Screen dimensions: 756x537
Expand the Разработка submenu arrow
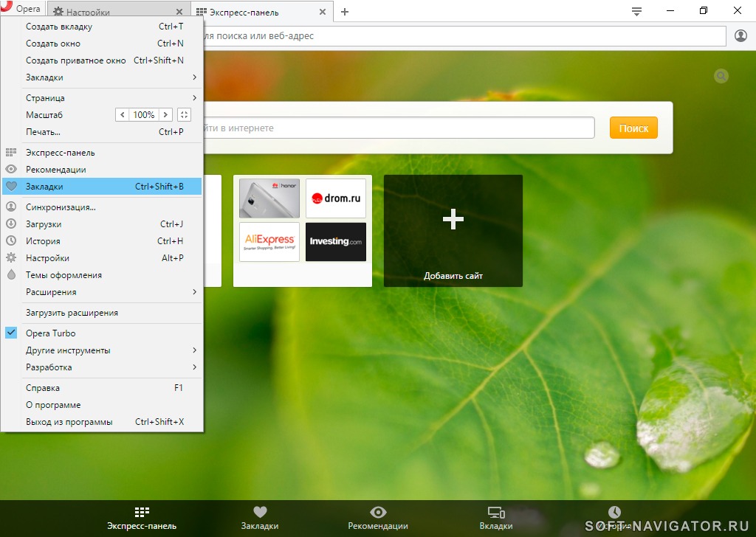pos(194,367)
